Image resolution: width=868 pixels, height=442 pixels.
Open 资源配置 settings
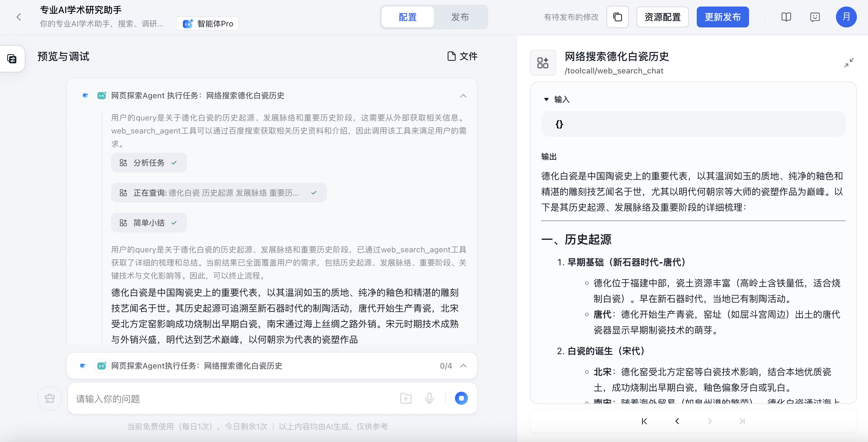(x=662, y=17)
